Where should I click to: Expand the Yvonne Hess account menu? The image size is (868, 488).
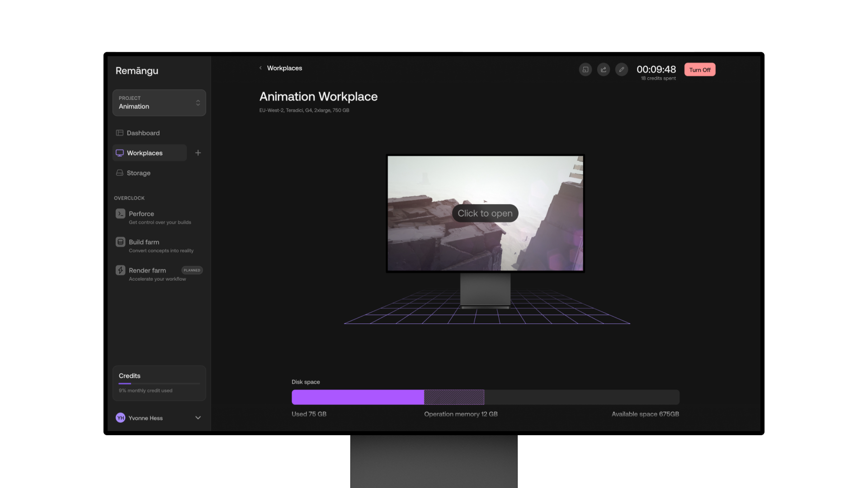point(198,418)
